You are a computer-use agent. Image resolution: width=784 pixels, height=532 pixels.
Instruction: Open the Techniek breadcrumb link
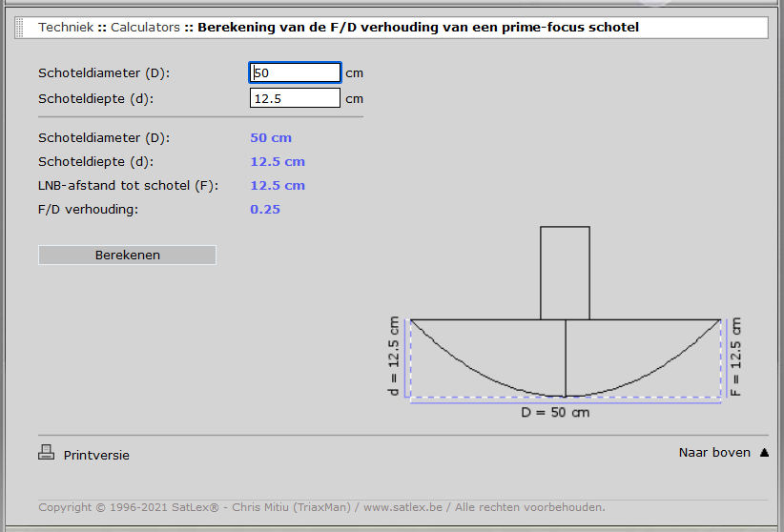coord(66,27)
